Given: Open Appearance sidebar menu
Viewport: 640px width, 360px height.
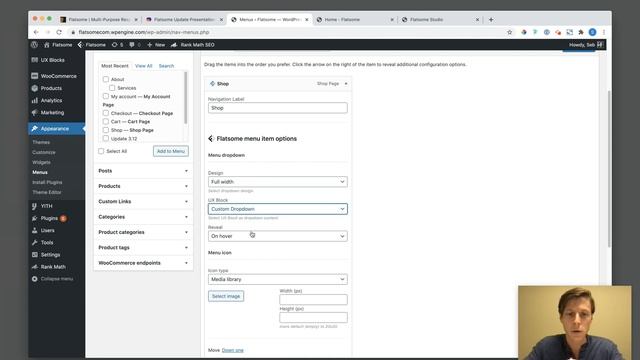Looking at the screenshot, I should coord(56,129).
